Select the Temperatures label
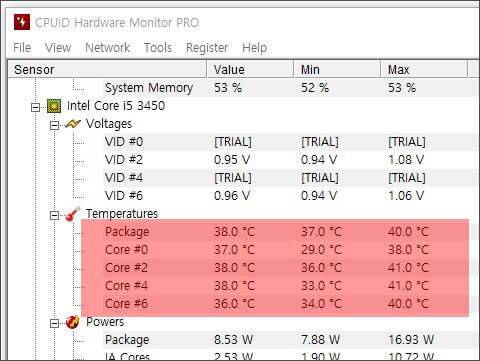The height and width of the screenshot is (361, 480). 122,214
